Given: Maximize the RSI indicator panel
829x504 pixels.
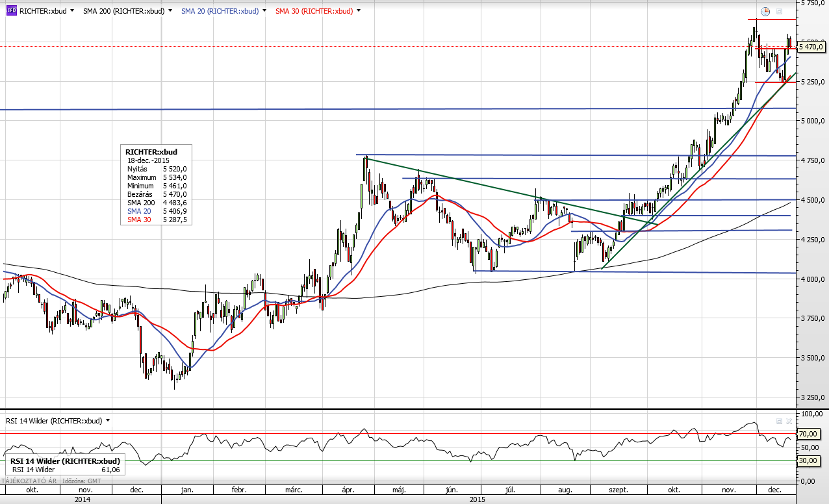Looking at the screenshot, I should (x=780, y=421).
